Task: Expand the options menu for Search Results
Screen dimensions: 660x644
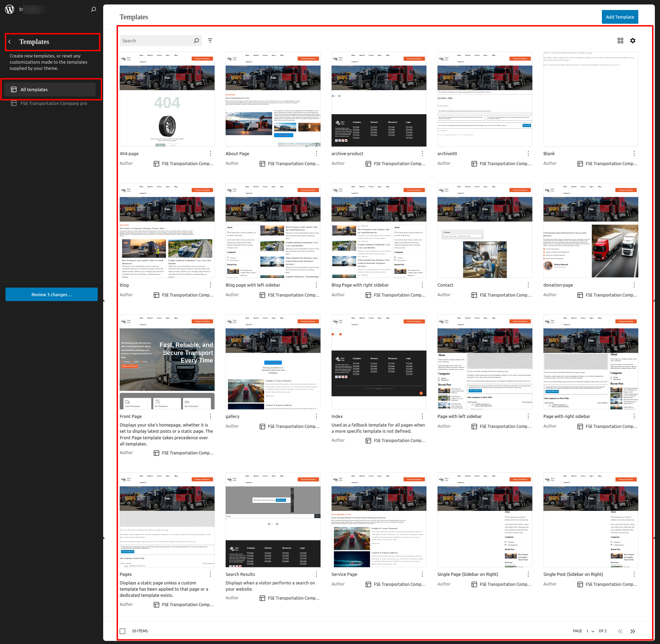Action: point(316,574)
